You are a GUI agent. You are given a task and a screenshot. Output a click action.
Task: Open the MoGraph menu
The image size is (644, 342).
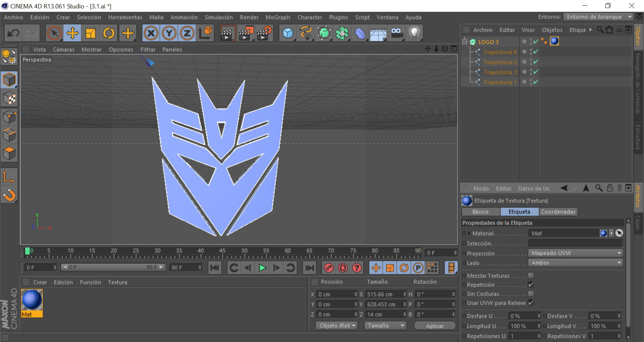click(x=277, y=17)
